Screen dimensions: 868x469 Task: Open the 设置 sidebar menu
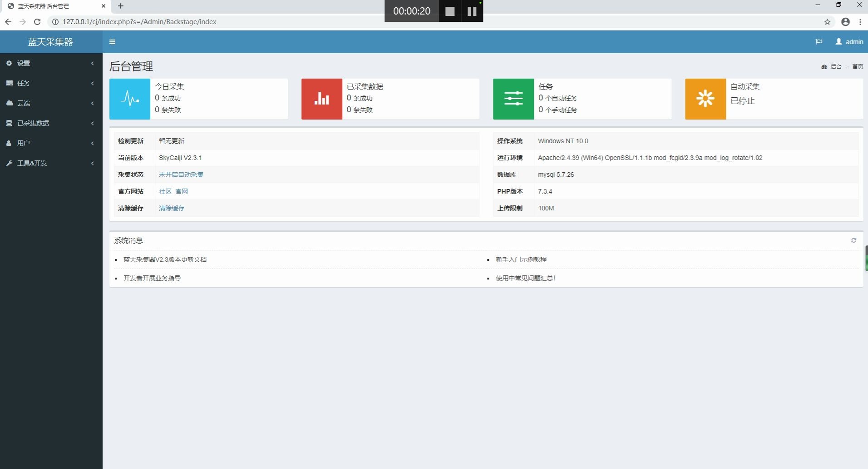(x=51, y=63)
